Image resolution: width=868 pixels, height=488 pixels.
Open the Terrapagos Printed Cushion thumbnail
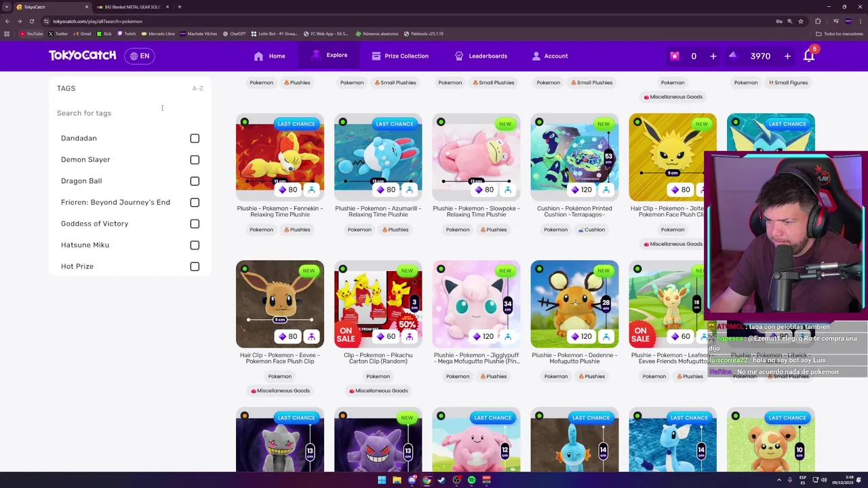[x=574, y=157]
